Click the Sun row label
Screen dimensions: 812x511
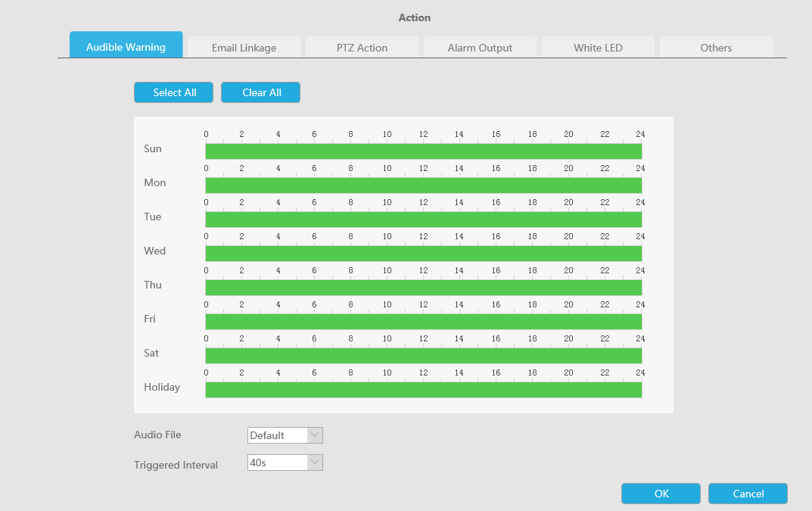(153, 148)
